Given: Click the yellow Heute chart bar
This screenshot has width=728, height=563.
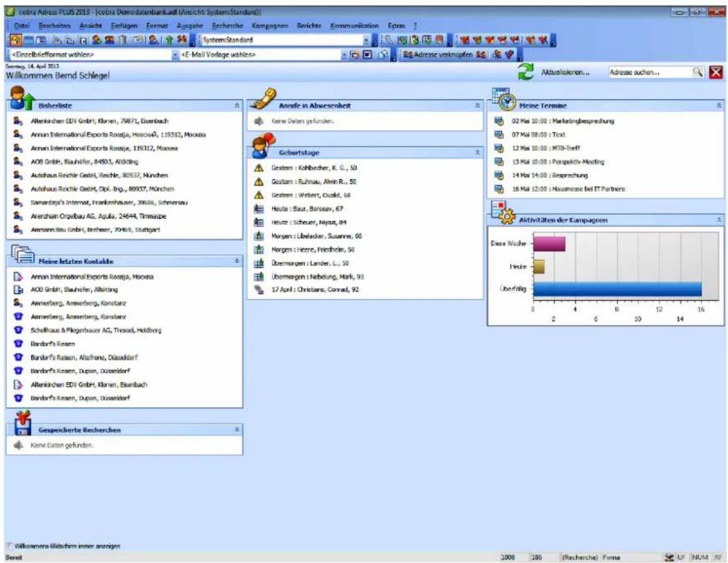Looking at the screenshot, I should point(539,267).
